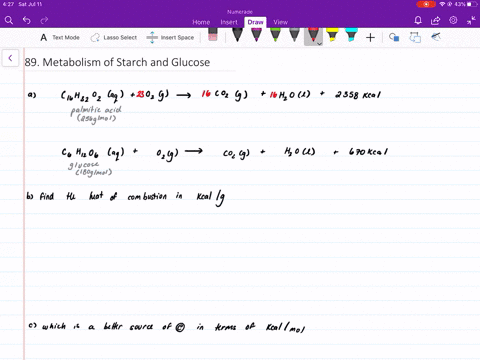
Task: Add a new pen with plus
Action: (370, 38)
